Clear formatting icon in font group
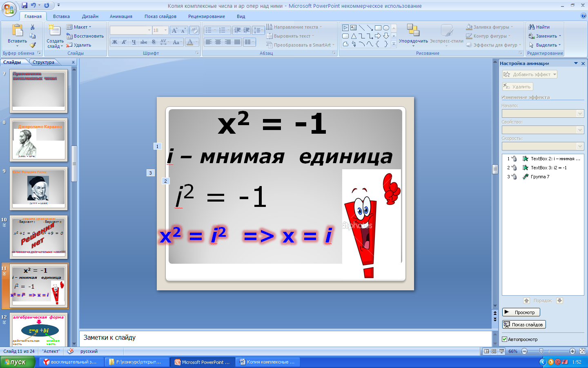Viewport: 588px width, 368px height. (x=195, y=30)
